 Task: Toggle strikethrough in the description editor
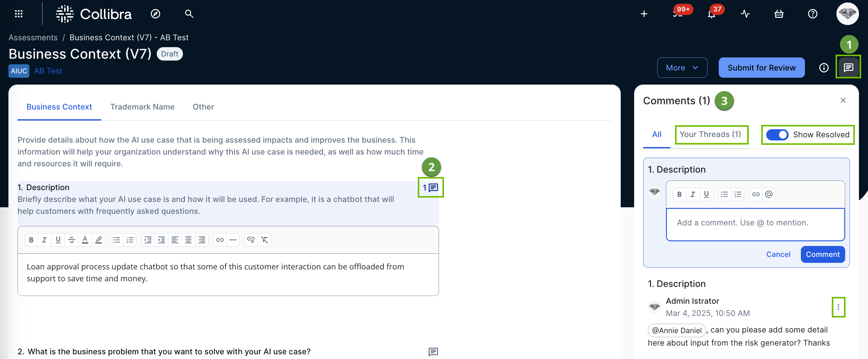coord(72,240)
